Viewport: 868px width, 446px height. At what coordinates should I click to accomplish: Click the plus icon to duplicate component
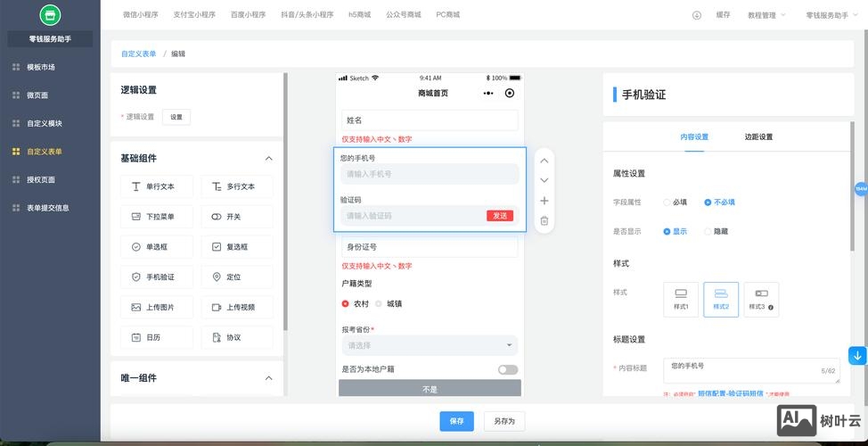pos(545,201)
